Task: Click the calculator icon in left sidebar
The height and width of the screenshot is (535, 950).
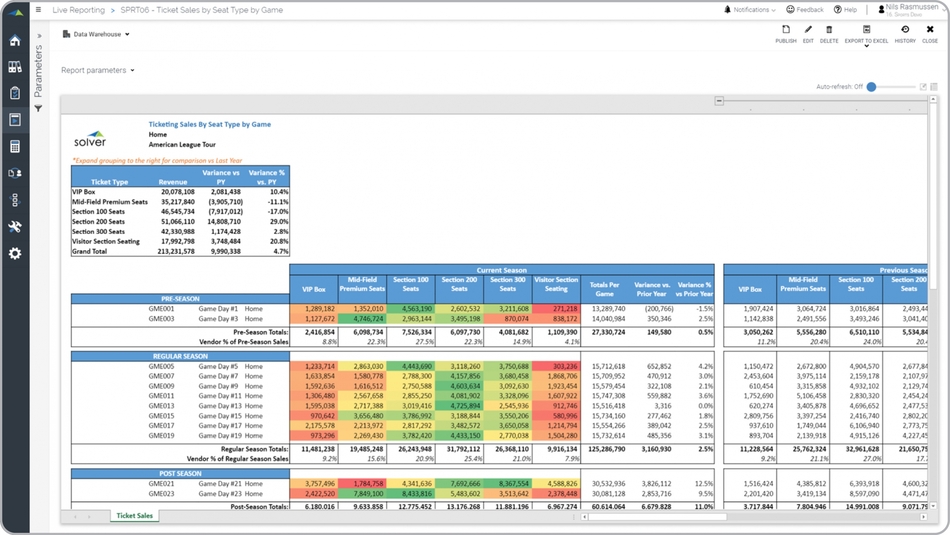Action: click(x=15, y=147)
